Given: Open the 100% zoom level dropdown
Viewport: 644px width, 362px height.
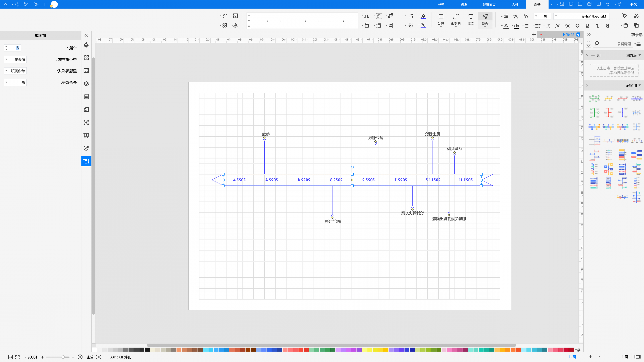Looking at the screenshot, I should 31,357.
